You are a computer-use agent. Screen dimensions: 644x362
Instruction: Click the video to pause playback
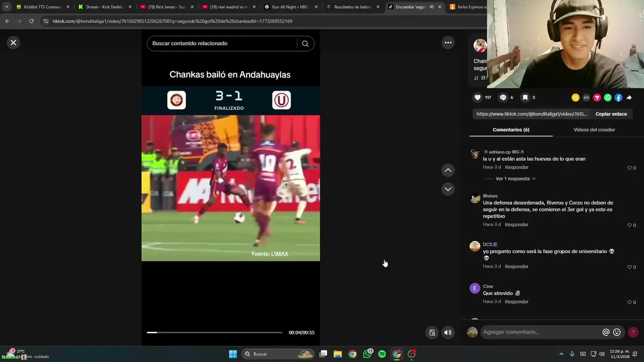(230, 188)
